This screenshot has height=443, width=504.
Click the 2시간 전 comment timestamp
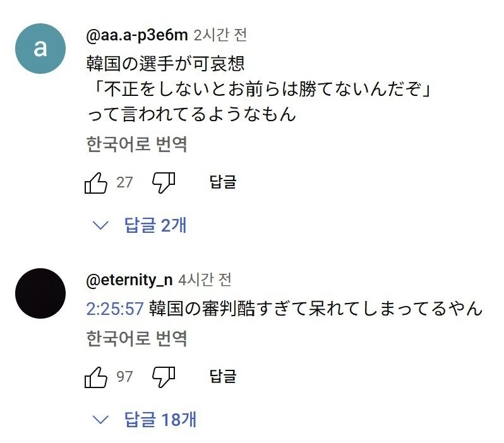220,35
